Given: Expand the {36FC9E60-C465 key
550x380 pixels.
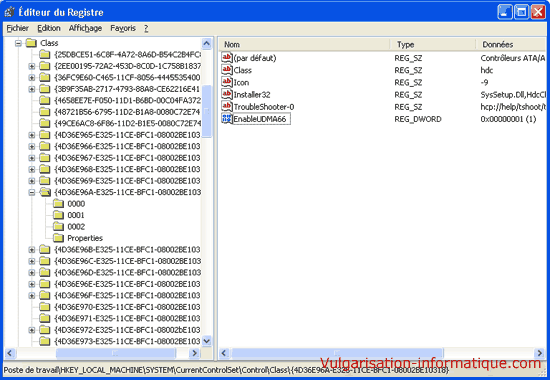Looking at the screenshot, I should (32, 78).
